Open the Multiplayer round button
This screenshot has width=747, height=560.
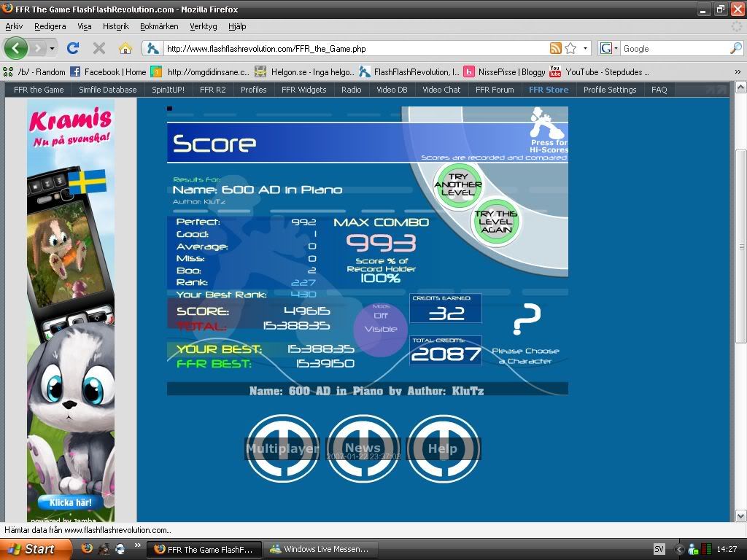tap(282, 448)
